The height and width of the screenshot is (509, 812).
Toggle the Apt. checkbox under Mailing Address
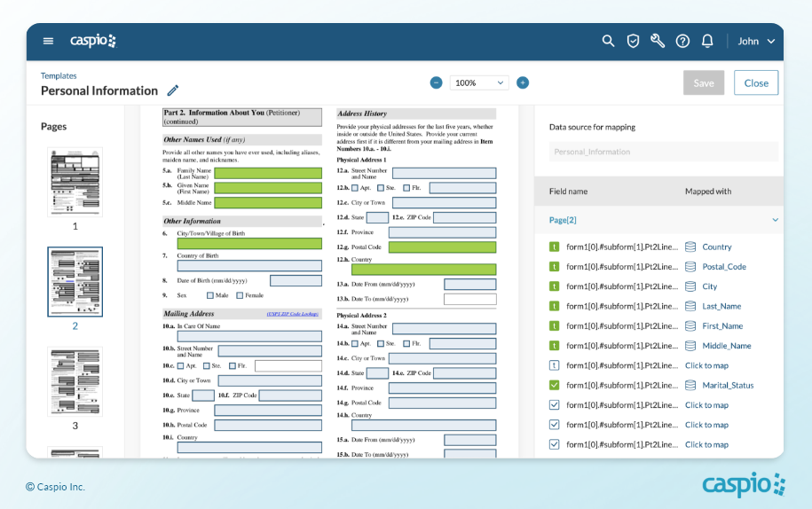pos(181,365)
